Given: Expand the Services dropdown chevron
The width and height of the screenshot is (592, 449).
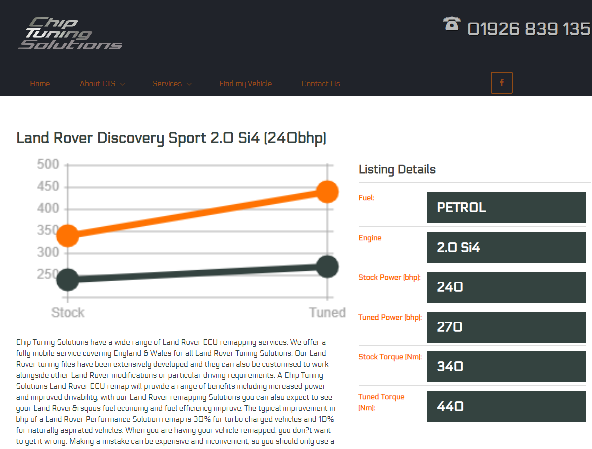Looking at the screenshot, I should 189,84.
